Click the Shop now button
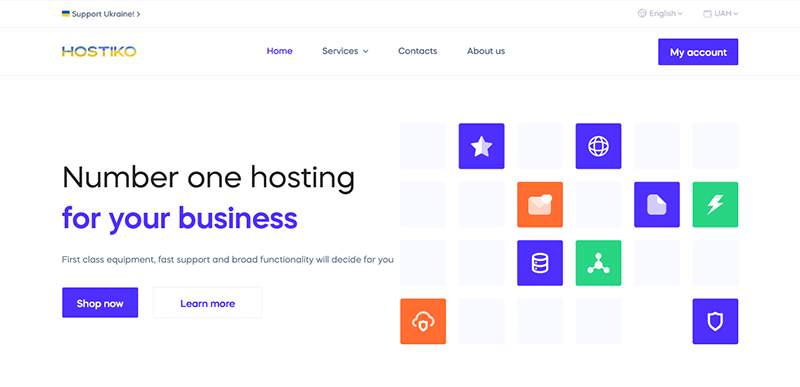Viewport: 800px width, 387px height. coord(100,303)
